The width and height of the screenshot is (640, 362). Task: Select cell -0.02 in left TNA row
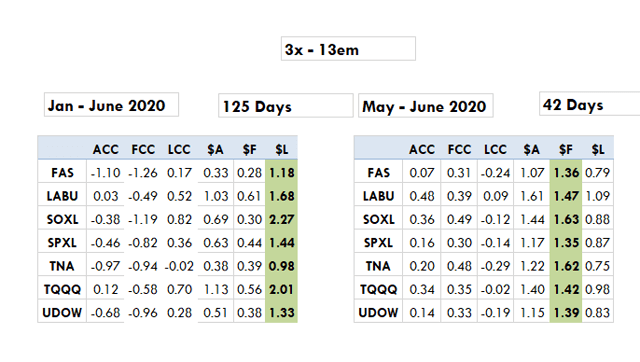(179, 266)
